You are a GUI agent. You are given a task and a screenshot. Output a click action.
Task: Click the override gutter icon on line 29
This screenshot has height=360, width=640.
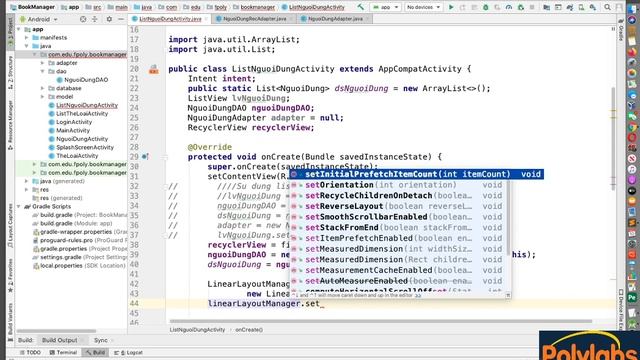point(144,157)
